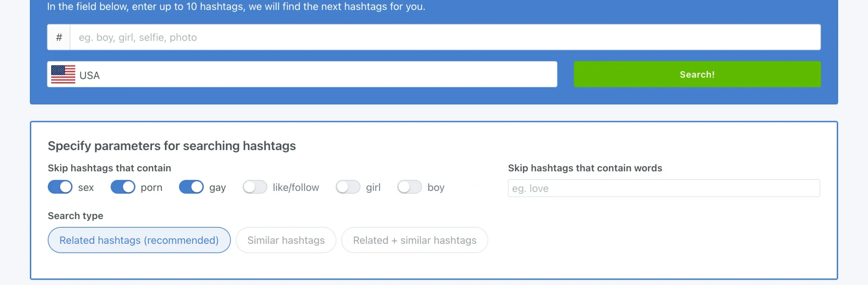Select 'Related hashtags (recommended)' option
The image size is (868, 285).
(139, 240)
